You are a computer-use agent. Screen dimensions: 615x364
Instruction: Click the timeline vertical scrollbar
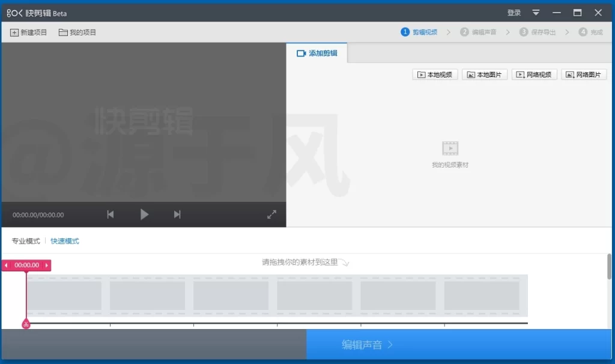coord(609,267)
